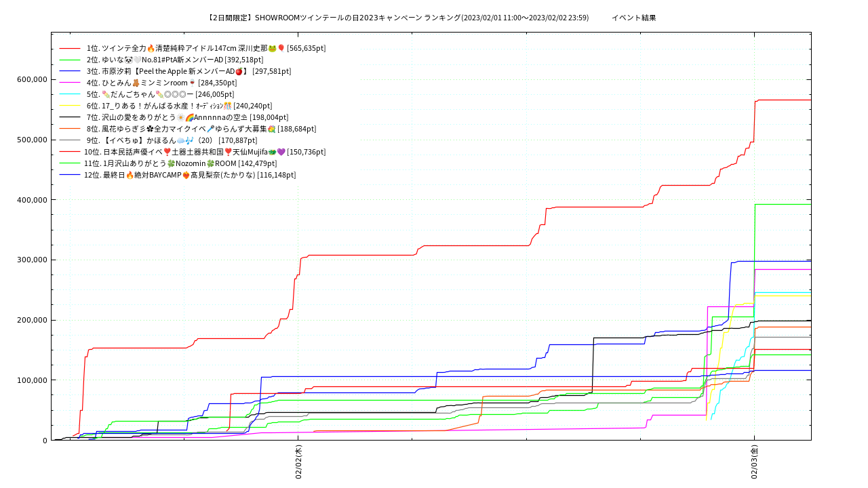Image resolution: width=868 pixels, height=488 pixels.
Task: Select legend entry '12位. 最終日 絶対BAYCAMP 髙見梨奈'
Action: 190,175
